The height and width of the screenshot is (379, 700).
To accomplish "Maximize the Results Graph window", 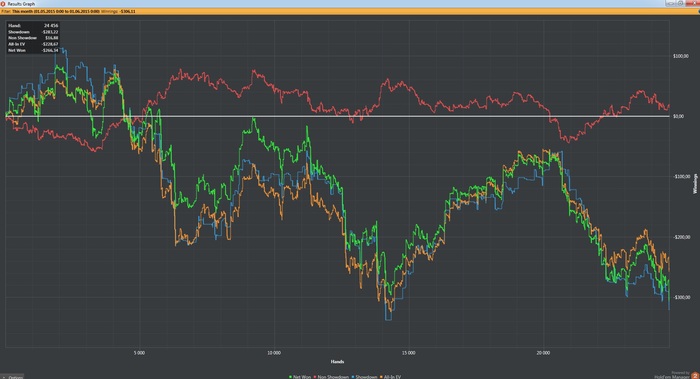I will click(680, 3).
